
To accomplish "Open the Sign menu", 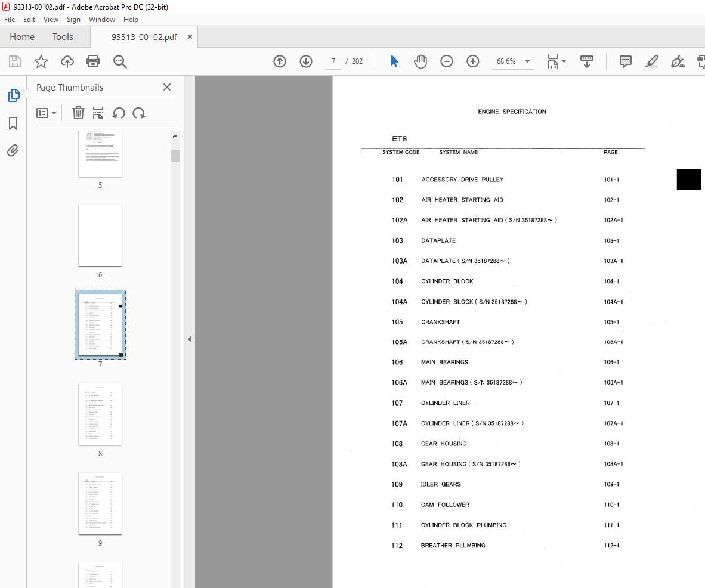I will coord(73,20).
